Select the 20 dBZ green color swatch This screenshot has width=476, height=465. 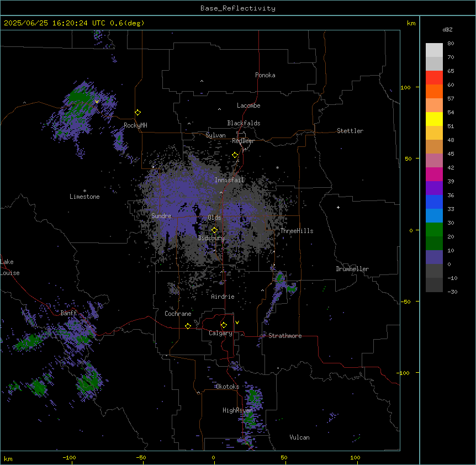coord(434,230)
